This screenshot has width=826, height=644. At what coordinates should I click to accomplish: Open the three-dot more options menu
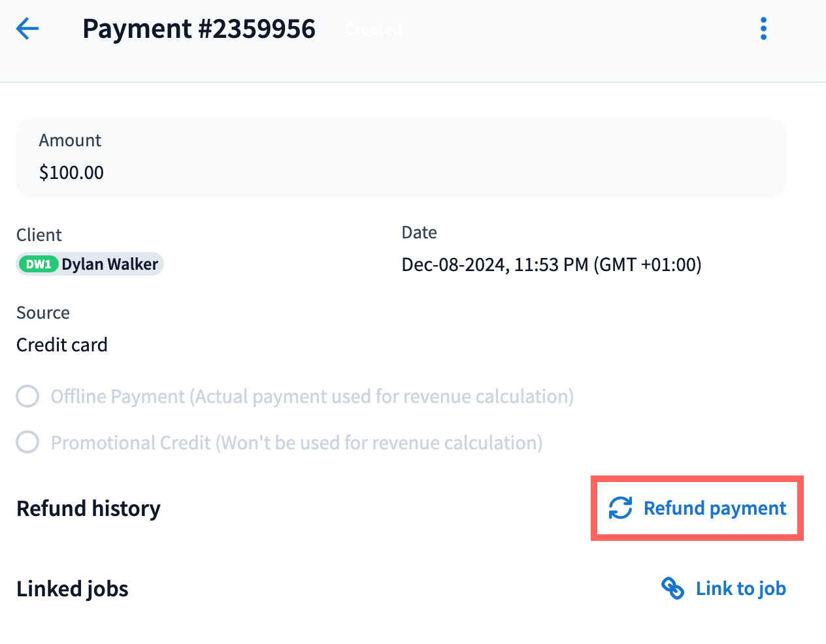(763, 29)
